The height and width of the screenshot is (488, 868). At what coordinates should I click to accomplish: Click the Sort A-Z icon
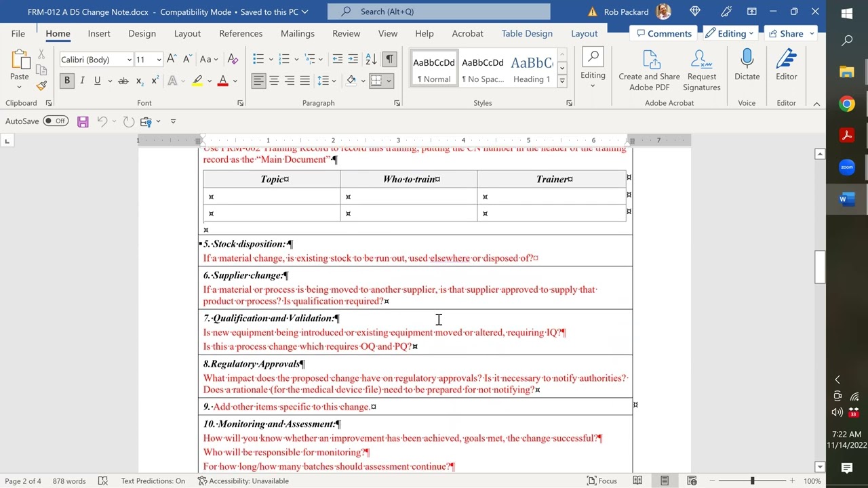[371, 60]
